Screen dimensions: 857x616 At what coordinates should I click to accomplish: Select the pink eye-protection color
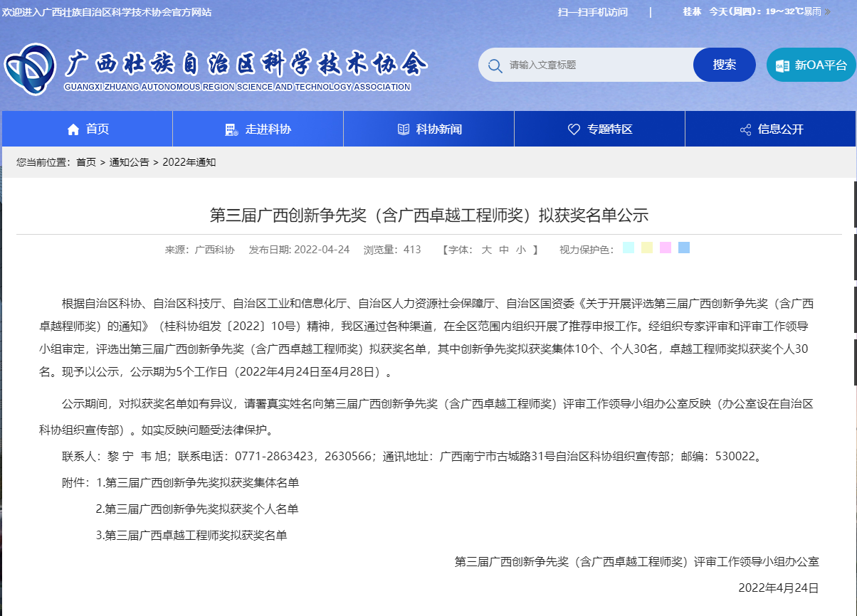tap(666, 248)
